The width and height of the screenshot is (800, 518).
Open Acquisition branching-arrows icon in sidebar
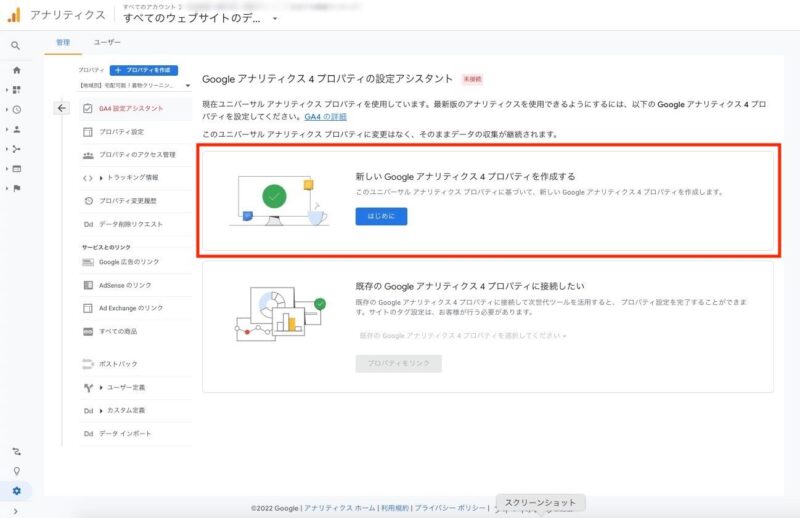16,149
